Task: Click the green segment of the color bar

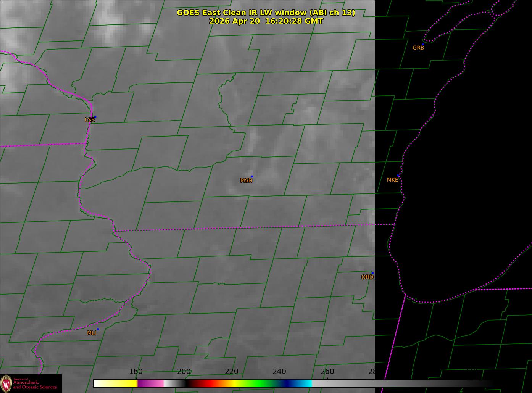Action: click(260, 383)
